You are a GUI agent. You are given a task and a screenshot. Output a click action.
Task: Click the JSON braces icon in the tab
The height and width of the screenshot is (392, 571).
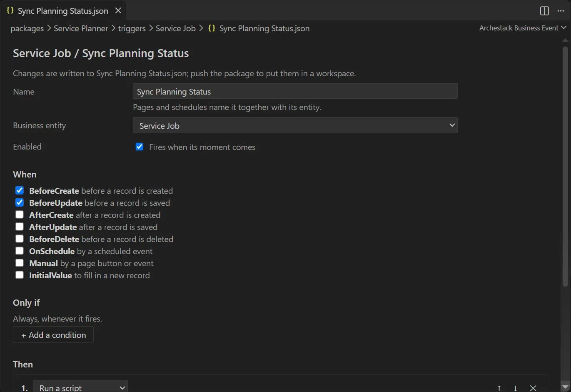10,10
